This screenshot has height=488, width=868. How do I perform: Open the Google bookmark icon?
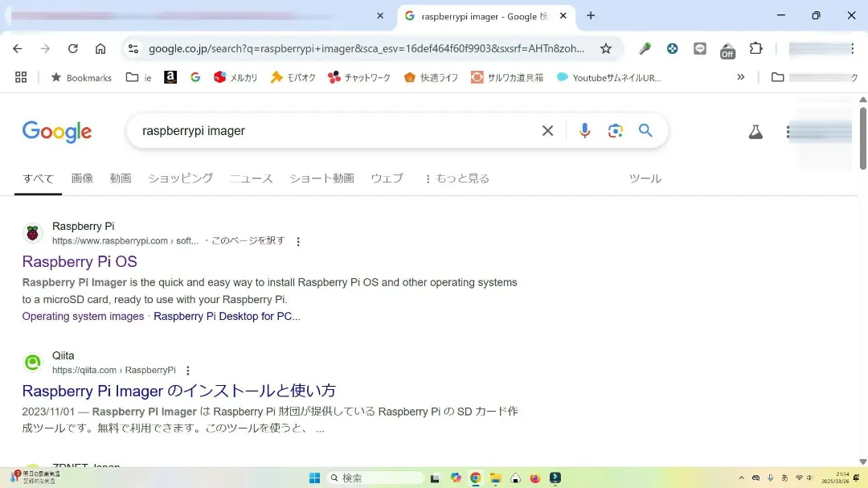click(x=194, y=77)
